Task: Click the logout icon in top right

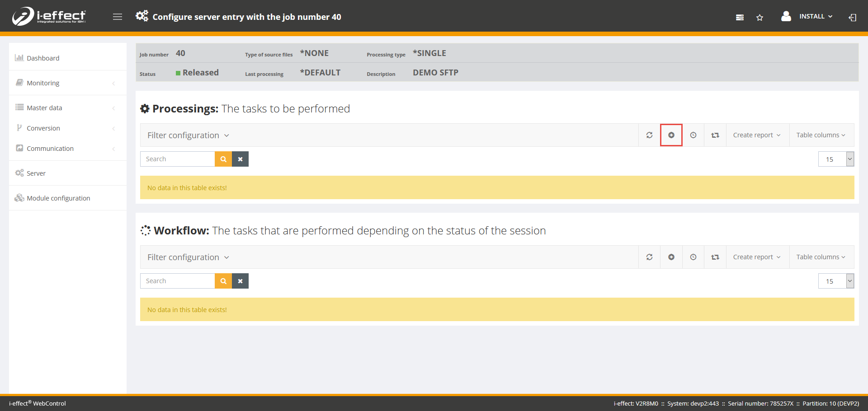Action: coord(852,18)
